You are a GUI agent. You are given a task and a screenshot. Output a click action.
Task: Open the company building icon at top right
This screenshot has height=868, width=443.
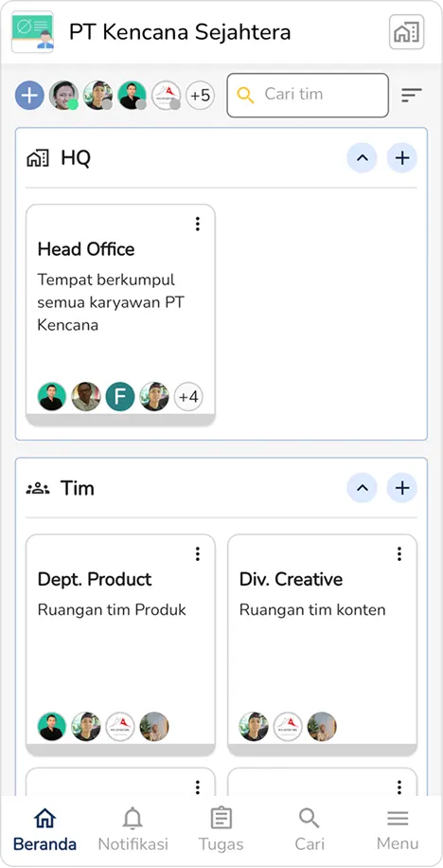(x=406, y=32)
